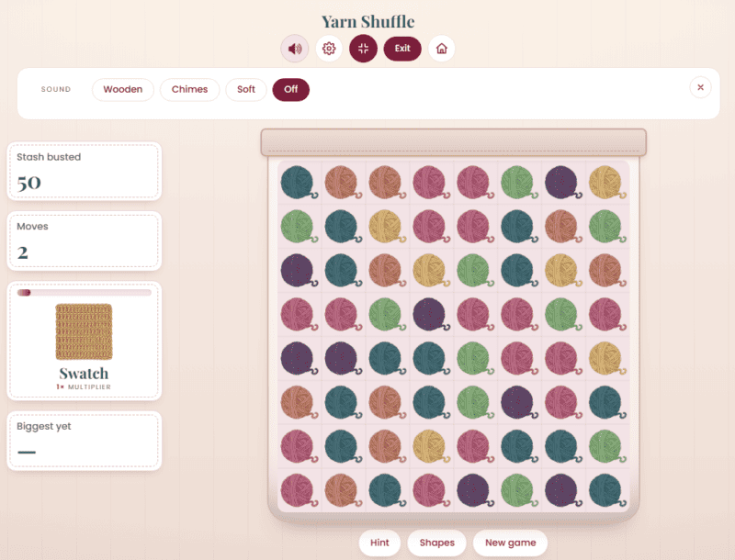Click the green yarn ball in the seventh row
The width and height of the screenshot is (735, 560).
click(x=607, y=446)
